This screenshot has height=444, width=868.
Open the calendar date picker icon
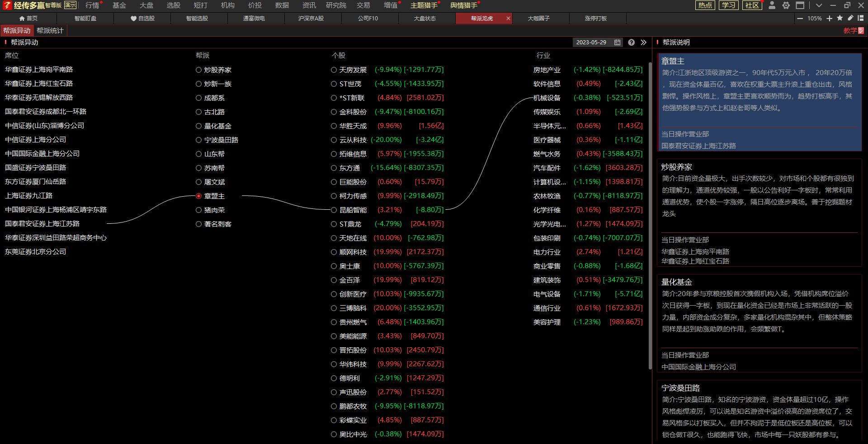618,43
